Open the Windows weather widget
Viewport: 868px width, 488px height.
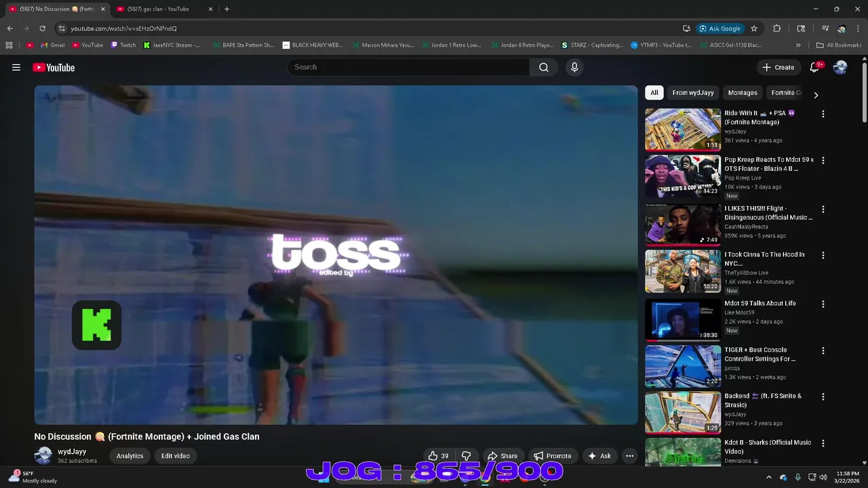[x=33, y=477]
